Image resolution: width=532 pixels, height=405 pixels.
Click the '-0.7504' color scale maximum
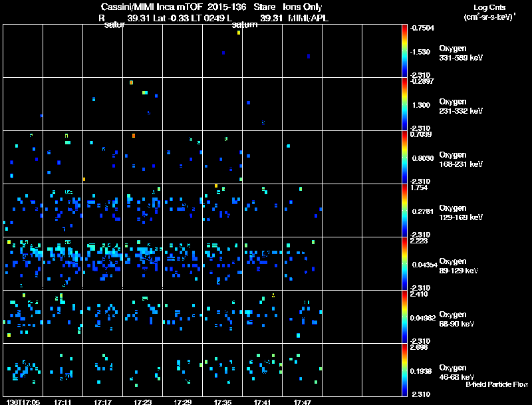[422, 28]
